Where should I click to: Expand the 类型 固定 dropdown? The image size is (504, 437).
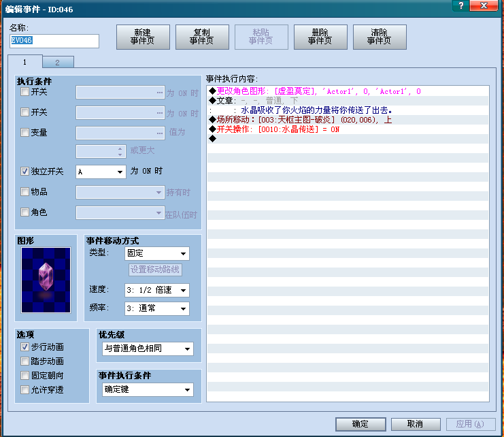click(157, 253)
